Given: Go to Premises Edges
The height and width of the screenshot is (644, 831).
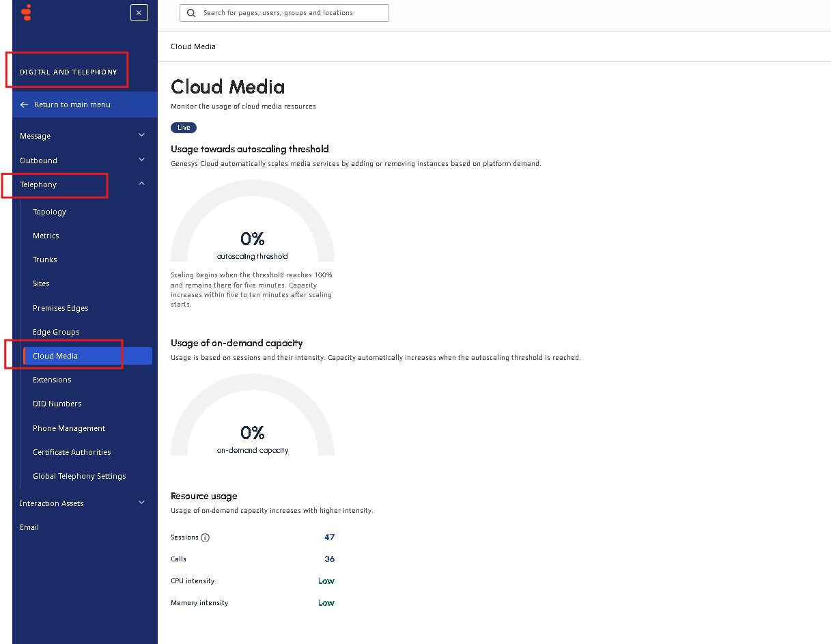Looking at the screenshot, I should 61,308.
